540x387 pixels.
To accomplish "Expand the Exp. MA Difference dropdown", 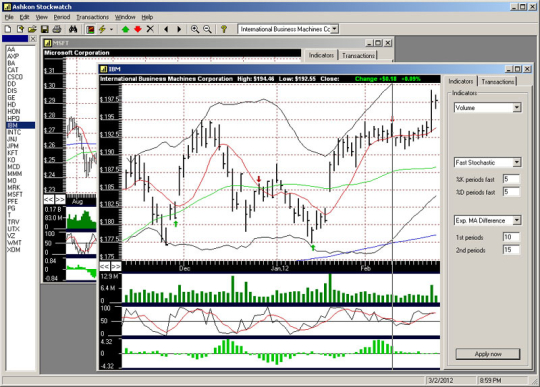I will 517,220.
